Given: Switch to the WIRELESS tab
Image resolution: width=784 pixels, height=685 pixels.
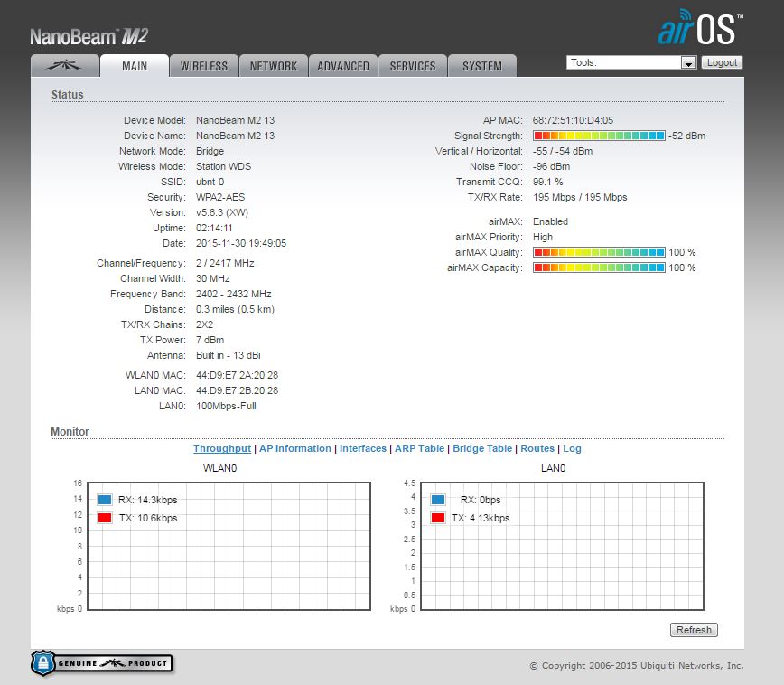Looking at the screenshot, I should click(204, 66).
